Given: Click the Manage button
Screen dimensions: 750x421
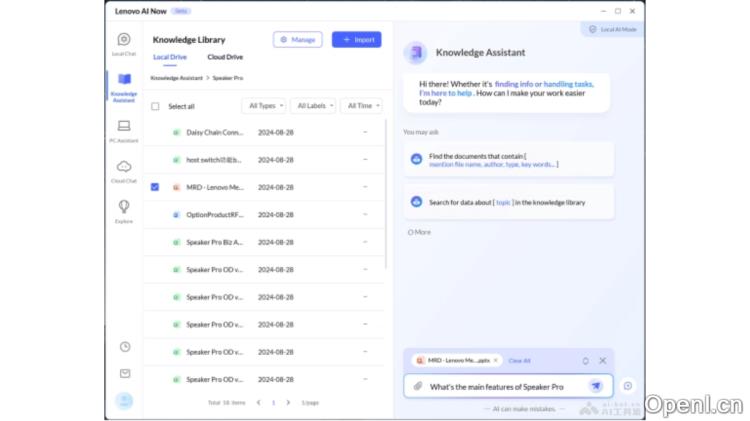Looking at the screenshot, I should click(x=298, y=40).
